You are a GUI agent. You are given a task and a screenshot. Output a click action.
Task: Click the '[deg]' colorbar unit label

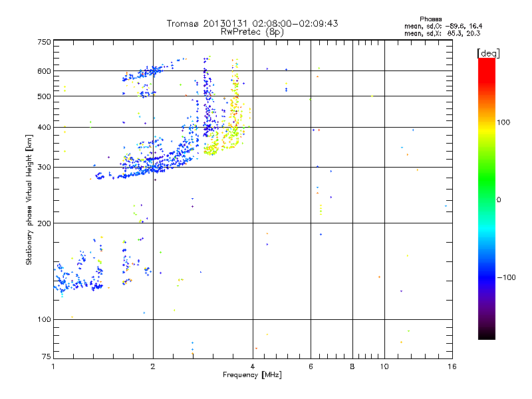(488, 53)
